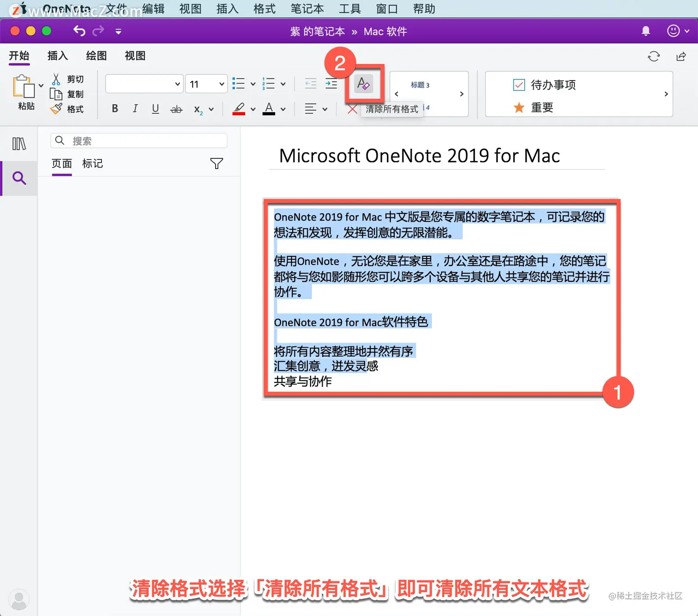Viewport: 698px width, 616px height.
Task: Click the search filter funnel icon
Action: [x=217, y=163]
